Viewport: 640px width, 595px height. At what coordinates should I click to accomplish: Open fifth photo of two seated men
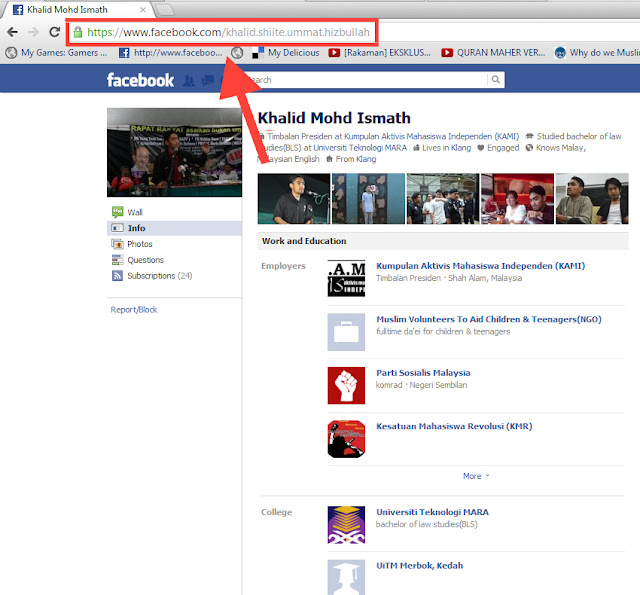tap(592, 199)
